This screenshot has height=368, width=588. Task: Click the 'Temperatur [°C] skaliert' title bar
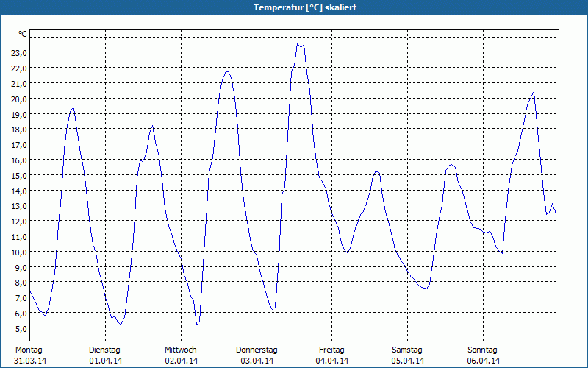294,7
